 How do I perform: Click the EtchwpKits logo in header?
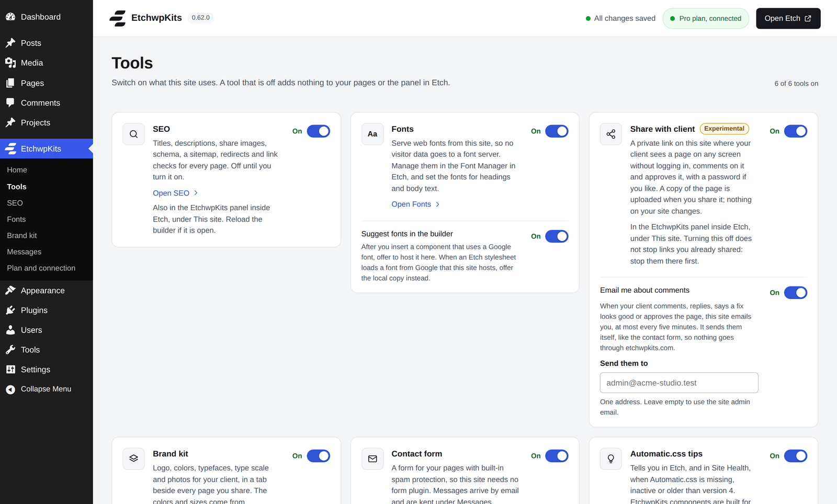[118, 18]
